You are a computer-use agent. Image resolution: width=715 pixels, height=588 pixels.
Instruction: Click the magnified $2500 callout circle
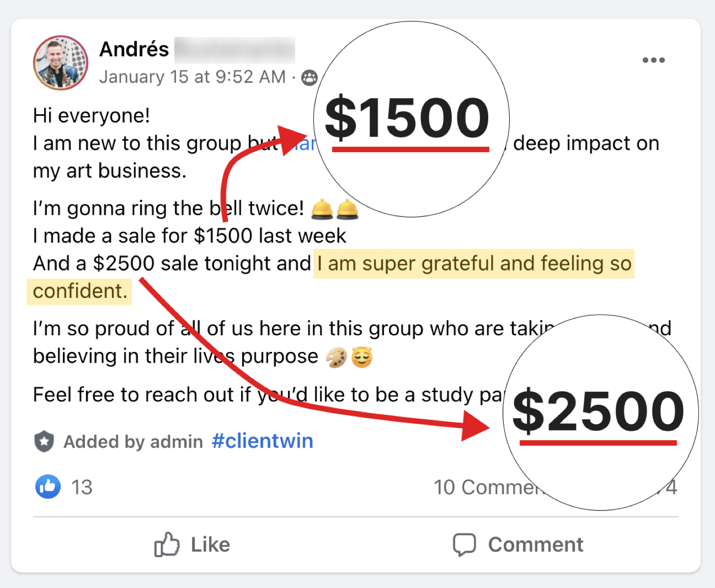tap(600, 412)
